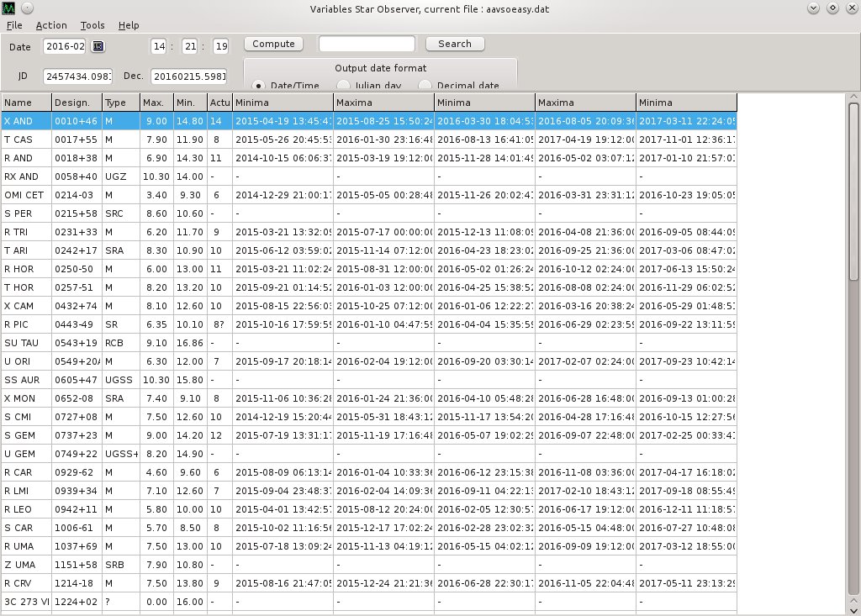Click the scrollbar down arrow
Screen dimensions: 861x616
853,610
